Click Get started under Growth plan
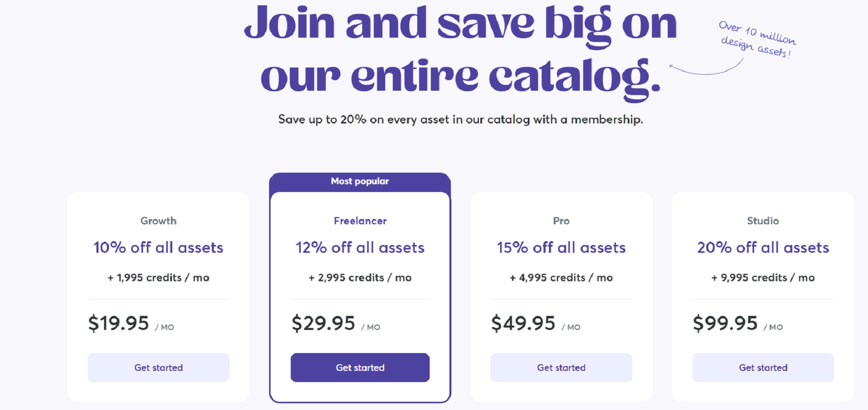Viewport: 868px width, 410px height. pyautogui.click(x=158, y=368)
